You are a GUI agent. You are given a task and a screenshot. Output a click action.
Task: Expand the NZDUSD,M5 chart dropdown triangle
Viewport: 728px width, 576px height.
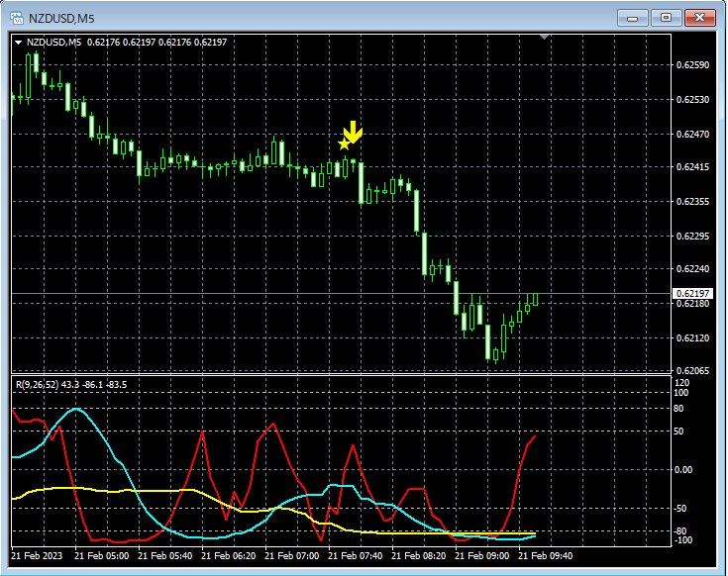19,43
